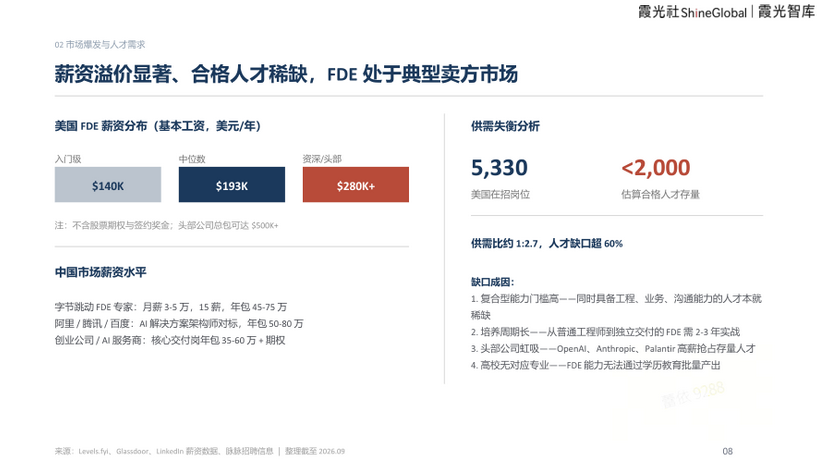Select the 估算合格人才存量 caption

pyautogui.click(x=660, y=194)
